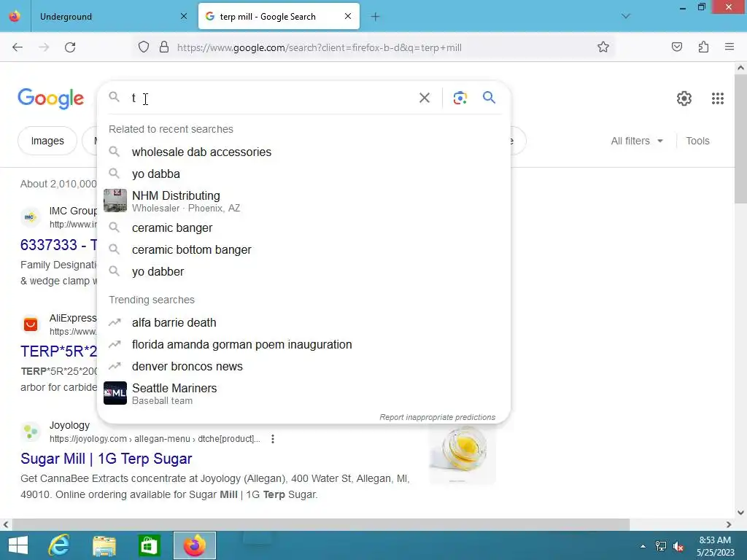This screenshot has width=747, height=560.
Task: Click the scroll right arrow
Action: click(x=729, y=524)
